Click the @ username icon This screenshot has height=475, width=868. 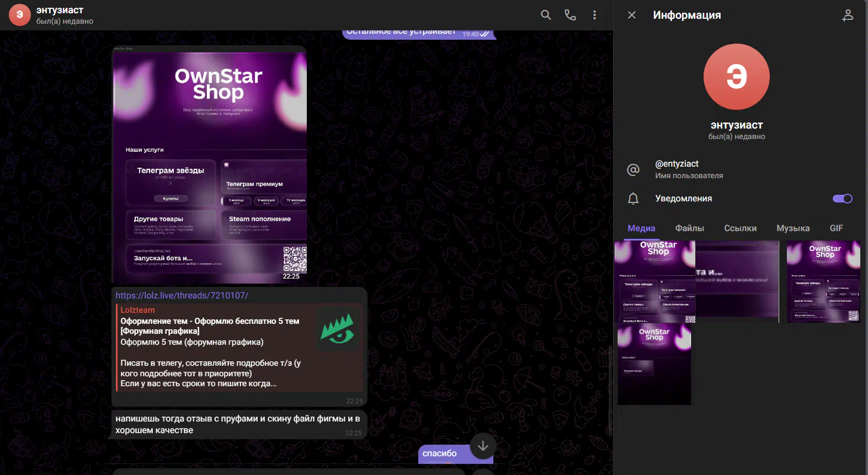pos(633,169)
